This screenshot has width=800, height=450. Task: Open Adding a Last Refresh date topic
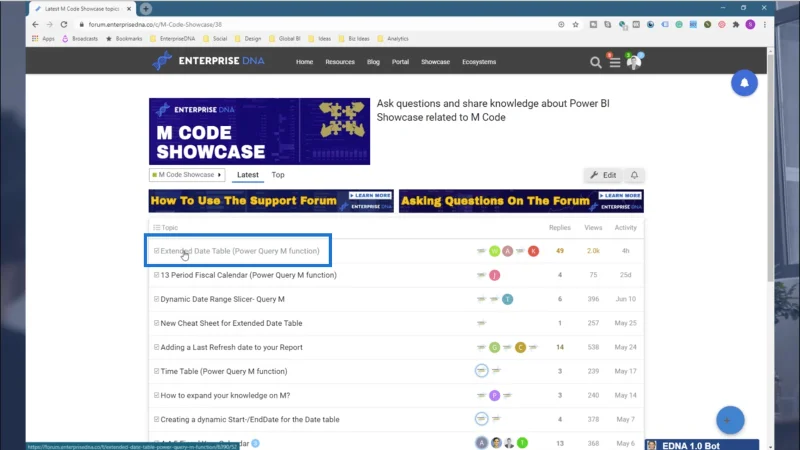(x=231, y=347)
